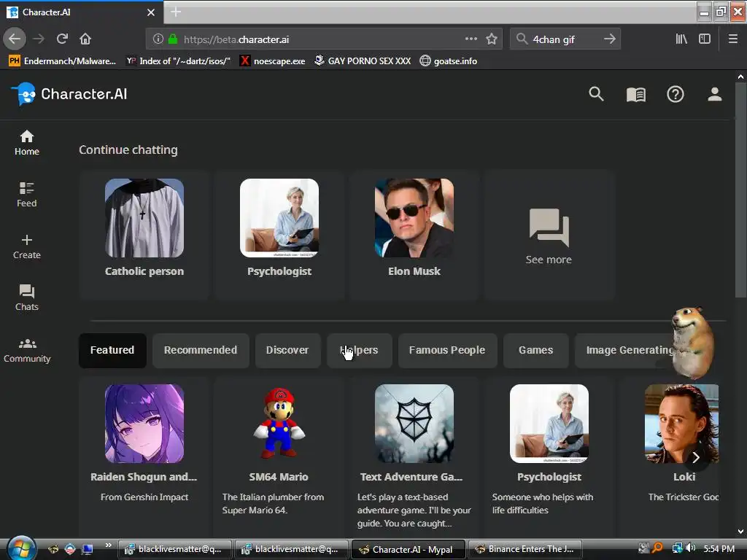Bookmark this page with the star icon
This screenshot has height=560, width=747.
pyautogui.click(x=492, y=39)
